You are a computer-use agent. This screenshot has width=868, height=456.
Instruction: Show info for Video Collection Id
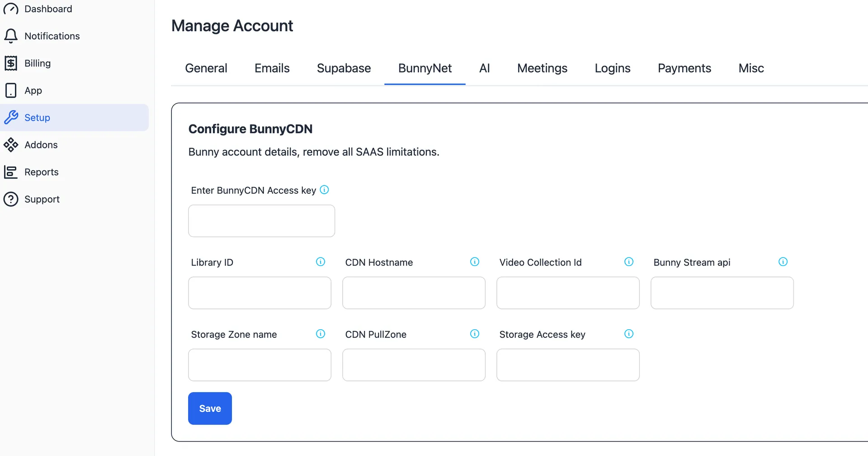(x=629, y=262)
